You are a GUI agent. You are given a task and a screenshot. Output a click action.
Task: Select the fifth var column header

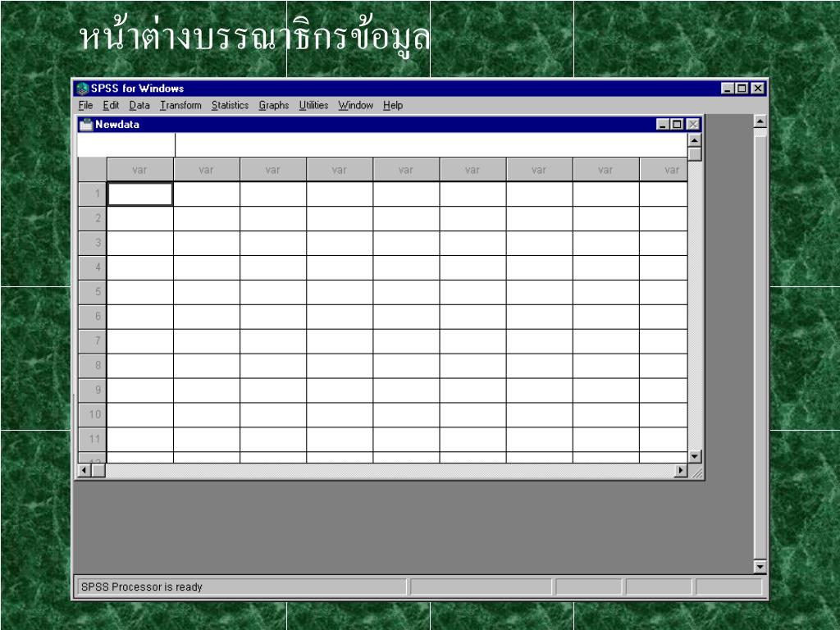405,170
